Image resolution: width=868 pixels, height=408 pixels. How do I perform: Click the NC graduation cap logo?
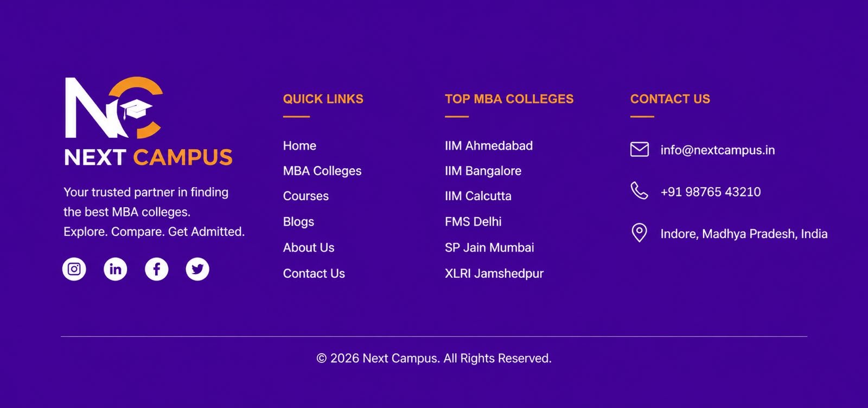114,107
